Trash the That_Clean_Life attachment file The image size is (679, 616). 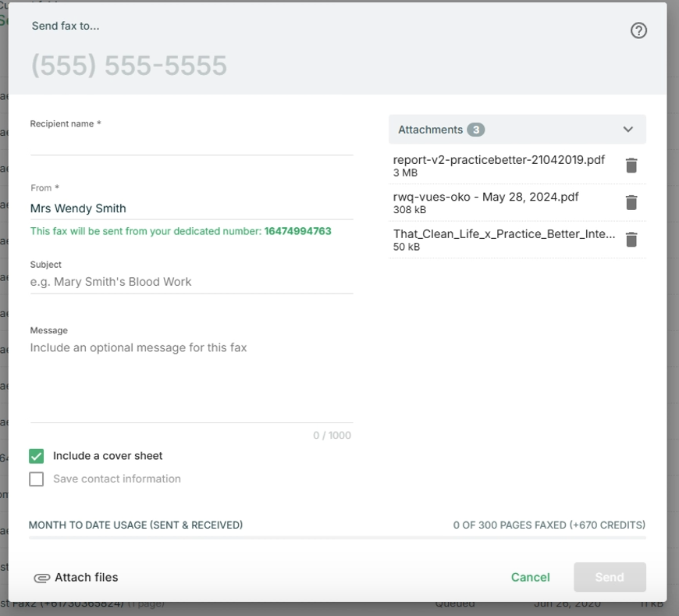[631, 240]
